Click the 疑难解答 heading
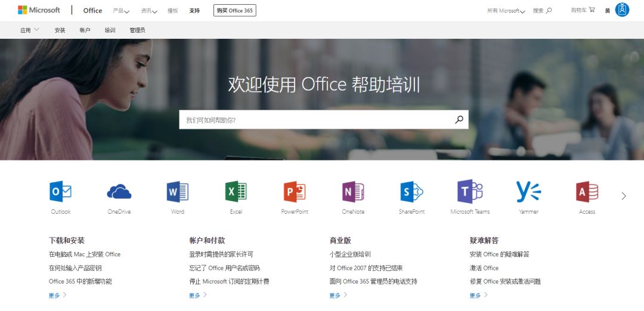644x311 pixels. tap(484, 240)
